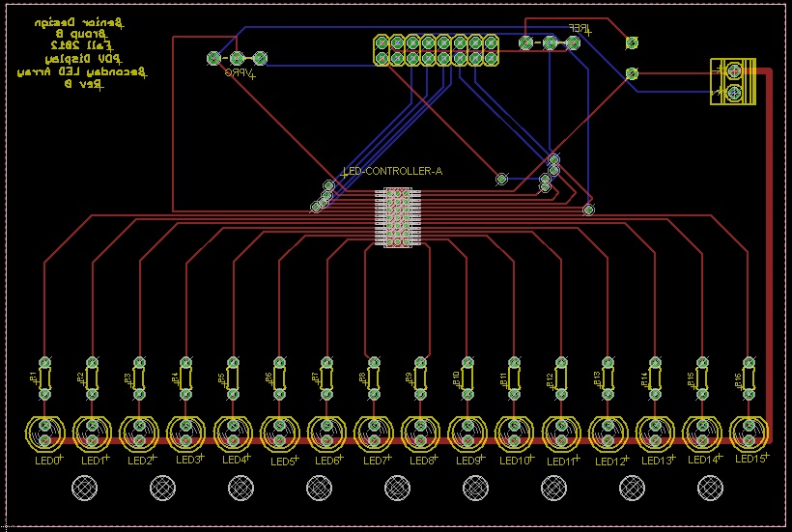Click the LED12 footprint
This screenshot has height=532, width=792.
pos(606,432)
